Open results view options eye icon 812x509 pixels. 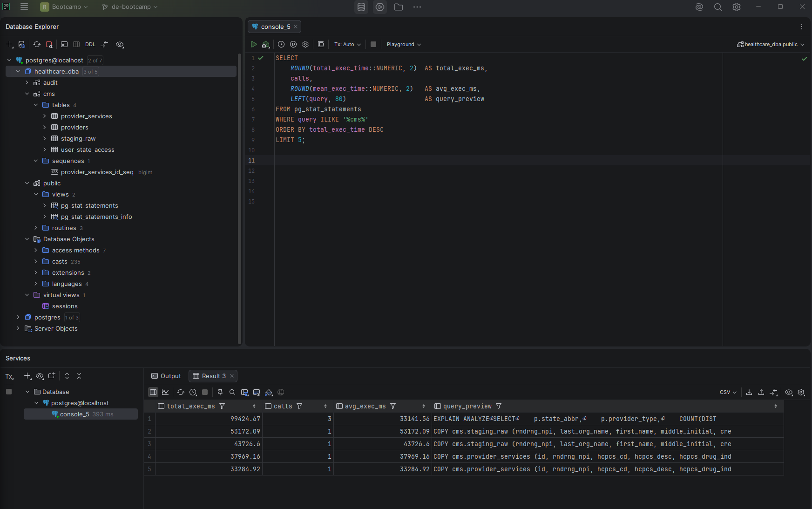coord(789,392)
